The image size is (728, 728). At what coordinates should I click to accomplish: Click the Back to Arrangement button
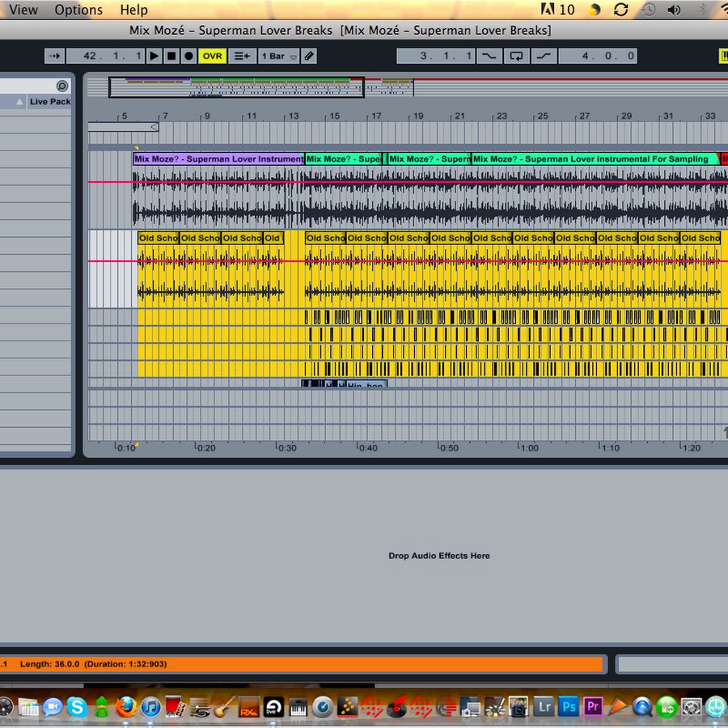pos(242,56)
